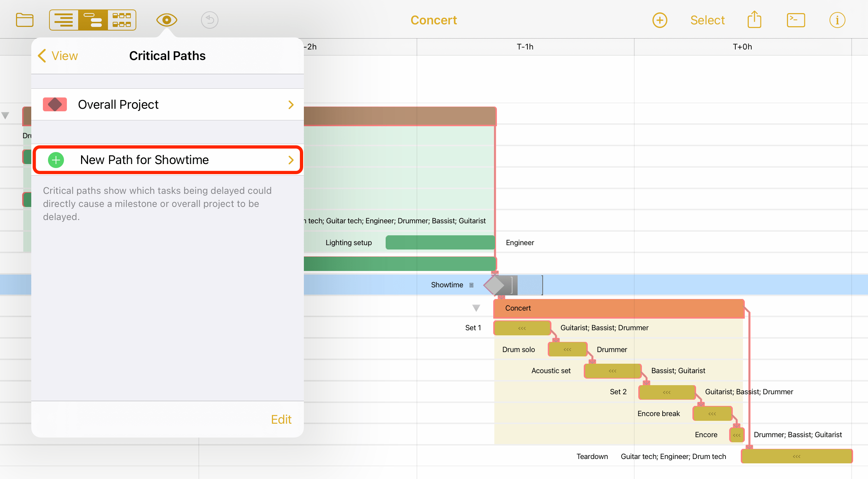Tap the Showtime label text
The height and width of the screenshot is (479, 868).
(x=447, y=285)
